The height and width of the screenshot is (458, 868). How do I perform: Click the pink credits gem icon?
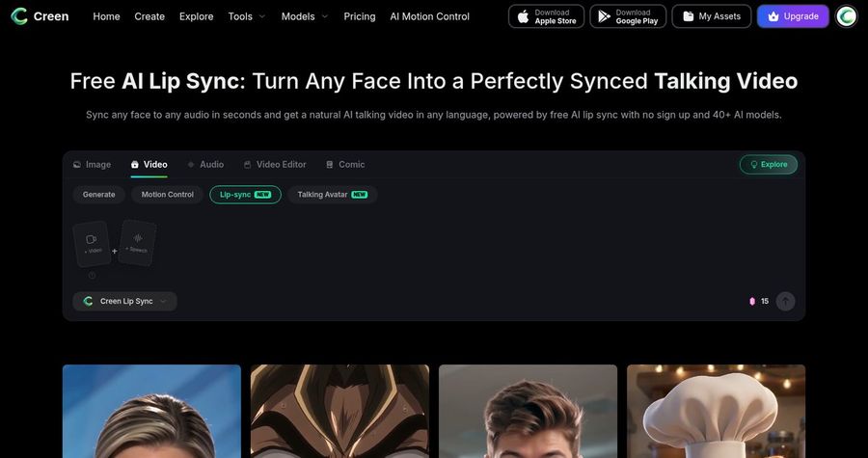(751, 302)
